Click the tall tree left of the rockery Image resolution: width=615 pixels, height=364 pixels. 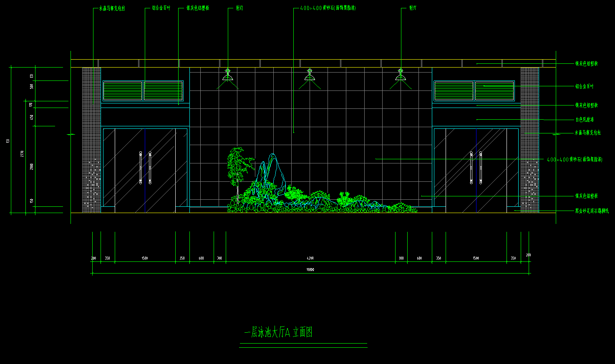pos(238,167)
